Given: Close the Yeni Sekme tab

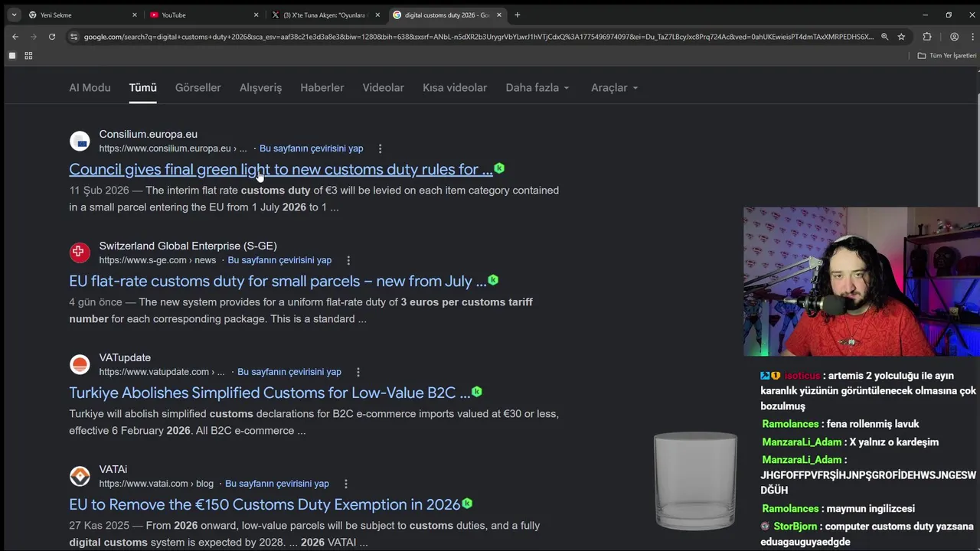Looking at the screenshot, I should pos(135,15).
